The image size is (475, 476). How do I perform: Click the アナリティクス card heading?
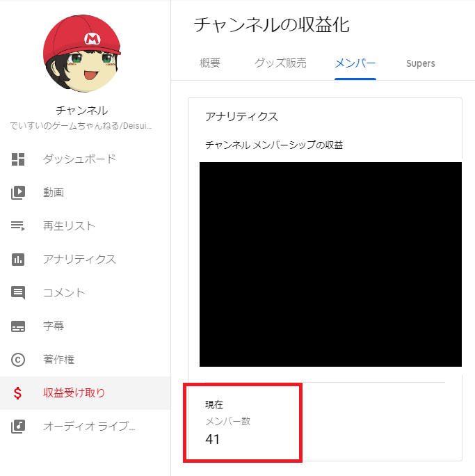click(x=241, y=117)
